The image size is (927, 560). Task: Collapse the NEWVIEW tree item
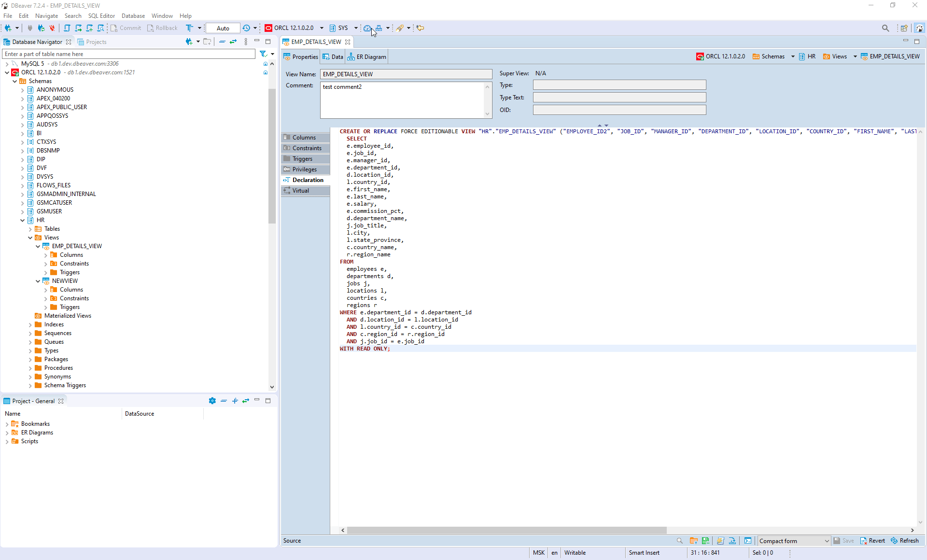pos(38,280)
